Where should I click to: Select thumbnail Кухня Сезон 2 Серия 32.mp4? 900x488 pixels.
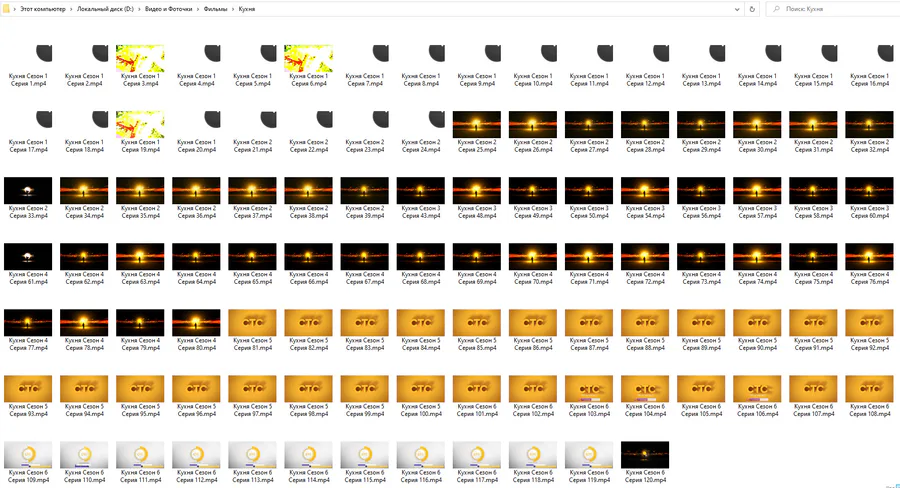869,124
